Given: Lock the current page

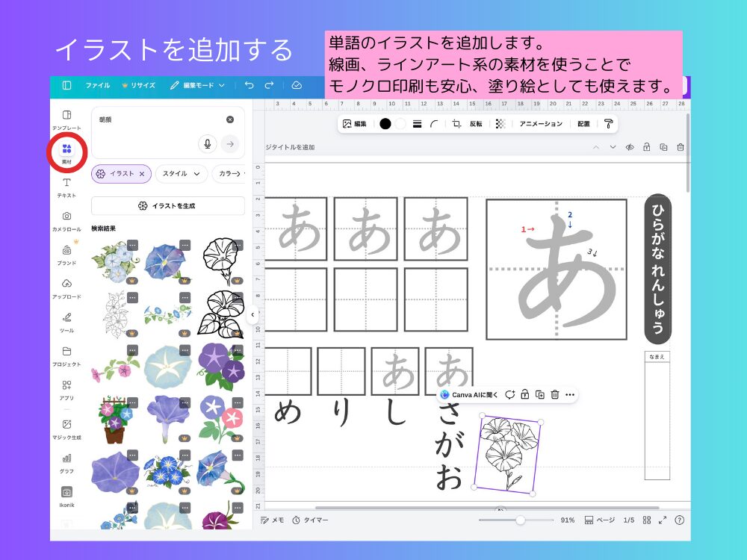Looking at the screenshot, I should (x=646, y=147).
